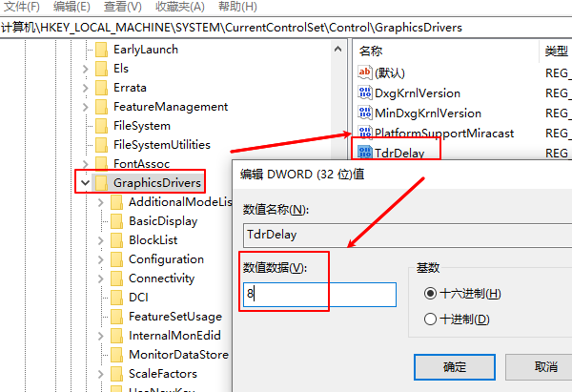This screenshot has height=392, width=572.
Task: Click the 类型 column header
Action: coord(556,52)
